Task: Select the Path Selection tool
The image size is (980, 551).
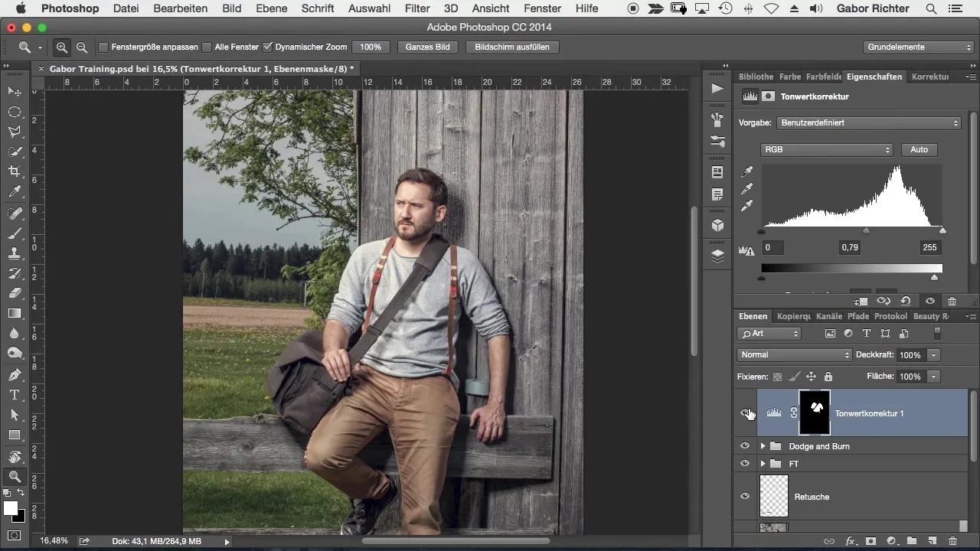Action: 15,415
